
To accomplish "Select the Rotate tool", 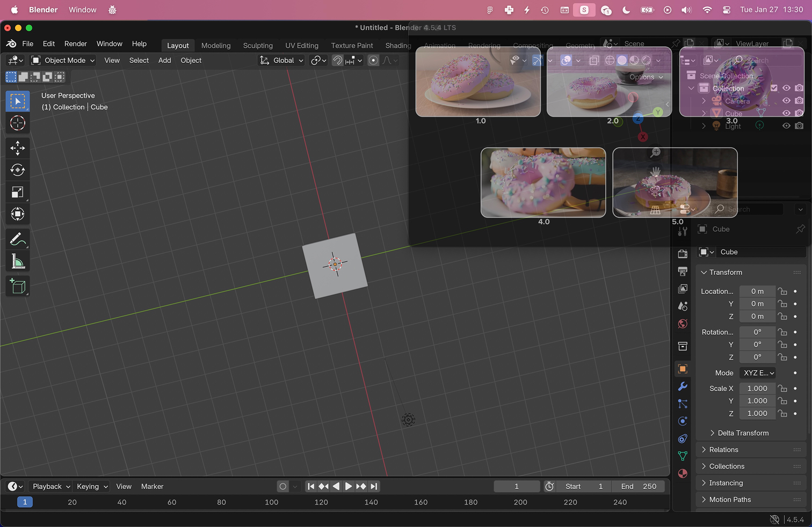I will (18, 170).
